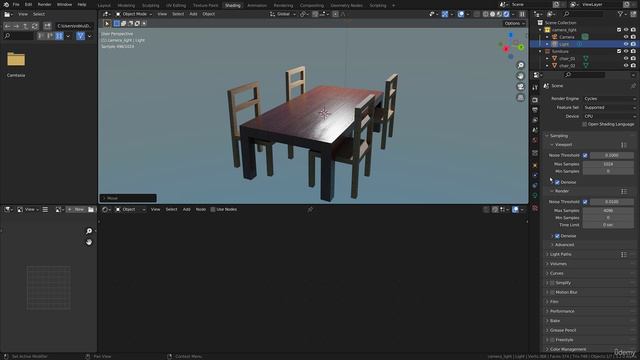Click zoom icon in image editor
The image size is (640, 360).
tap(89, 231)
